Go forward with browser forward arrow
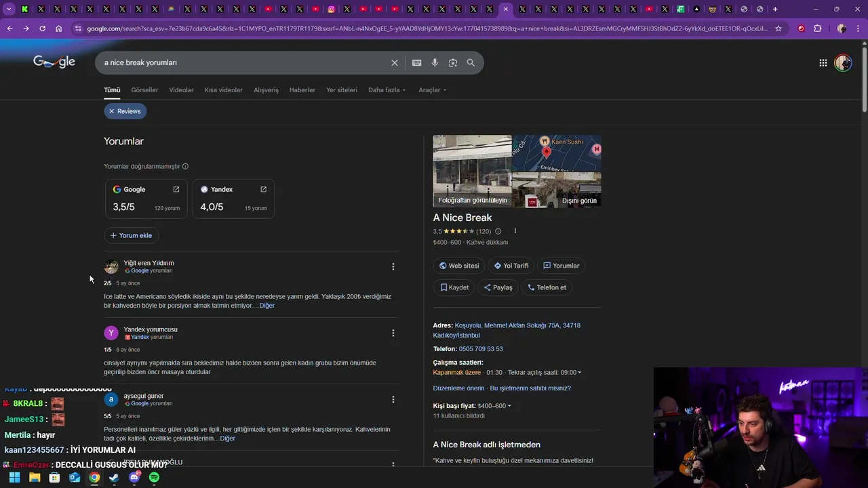868x488 pixels. (26, 28)
